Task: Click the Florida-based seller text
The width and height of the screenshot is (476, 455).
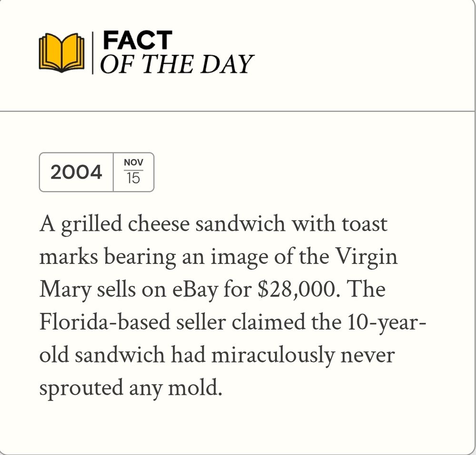Action: [x=133, y=322]
